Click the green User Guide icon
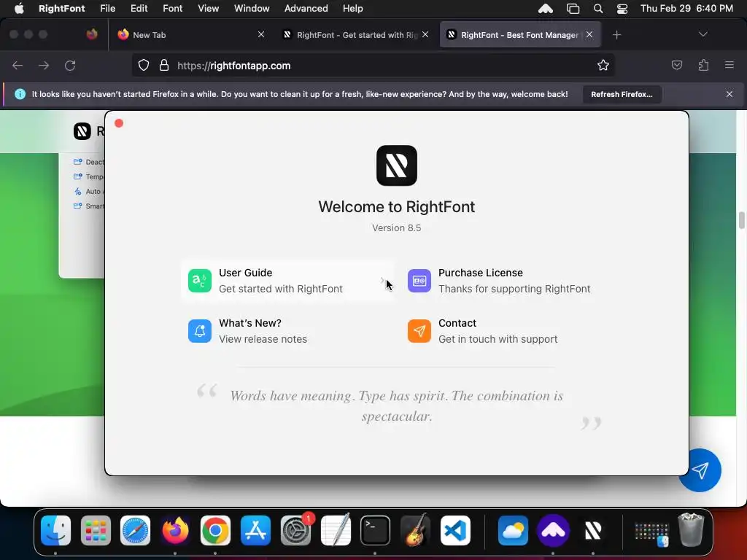 (x=200, y=281)
